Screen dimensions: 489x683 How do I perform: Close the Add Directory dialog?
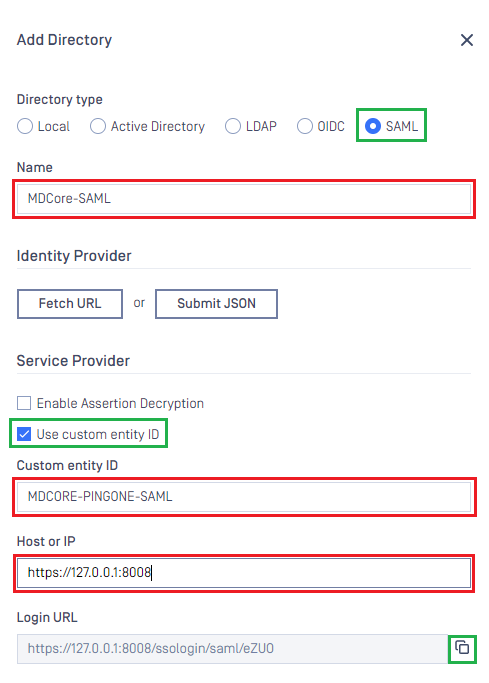[x=467, y=40]
